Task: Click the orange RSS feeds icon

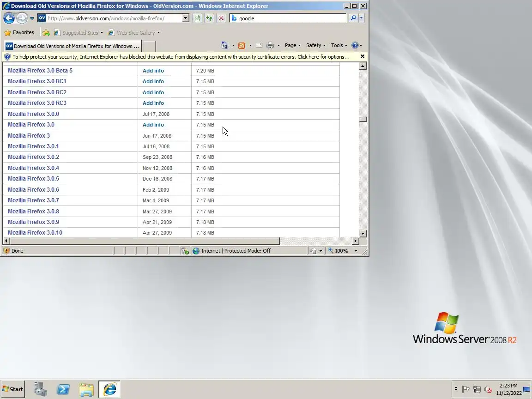Action: click(242, 45)
